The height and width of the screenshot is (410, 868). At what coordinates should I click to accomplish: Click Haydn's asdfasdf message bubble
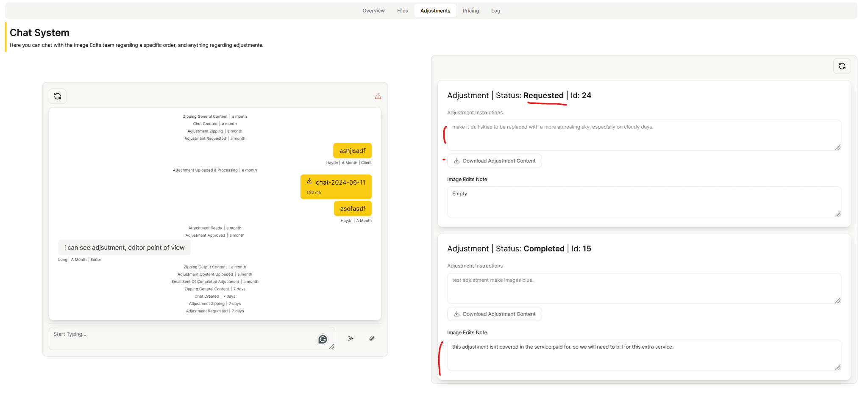[x=353, y=208]
